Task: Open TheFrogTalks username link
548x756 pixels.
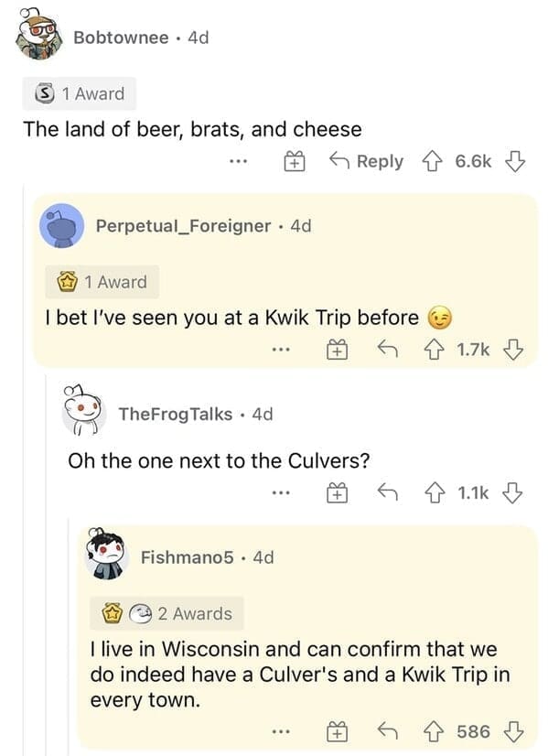Action: (176, 415)
